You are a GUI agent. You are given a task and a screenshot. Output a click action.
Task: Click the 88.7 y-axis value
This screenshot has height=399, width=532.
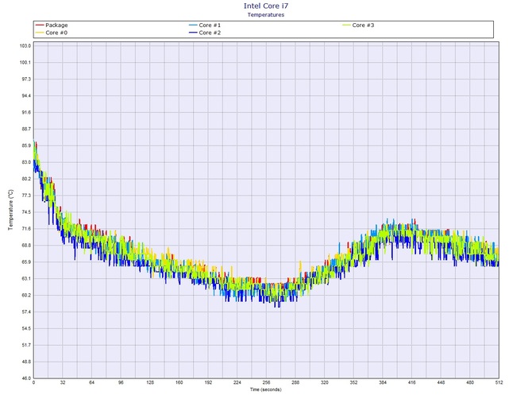tap(26, 129)
